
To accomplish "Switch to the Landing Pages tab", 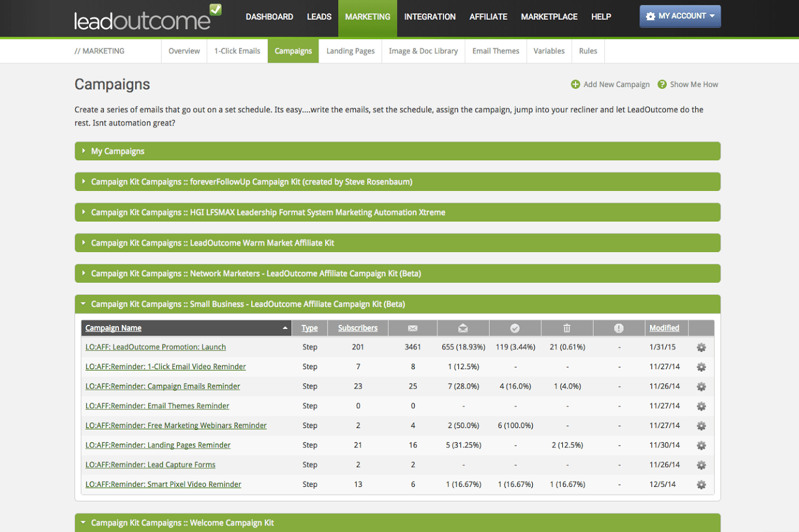I will point(350,51).
